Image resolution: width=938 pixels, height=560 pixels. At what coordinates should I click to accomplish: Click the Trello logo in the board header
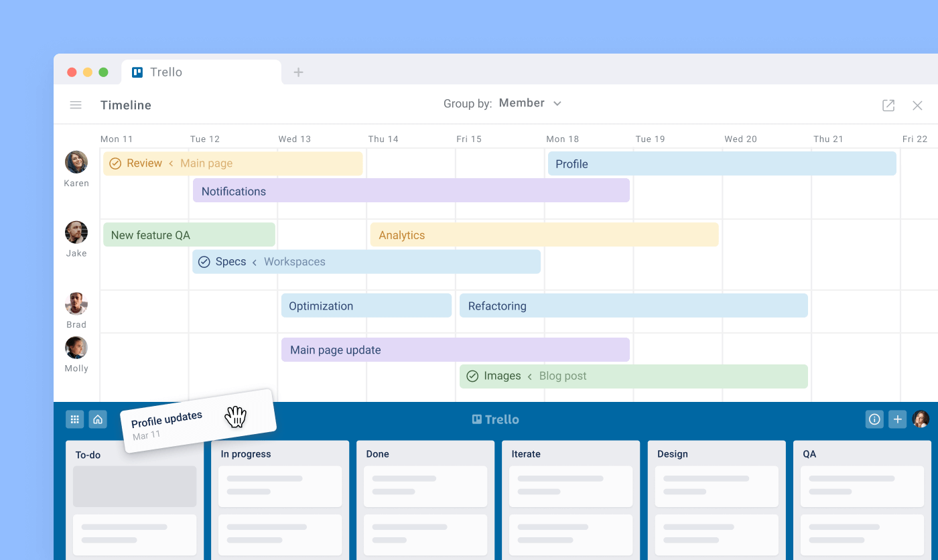pyautogui.click(x=495, y=419)
